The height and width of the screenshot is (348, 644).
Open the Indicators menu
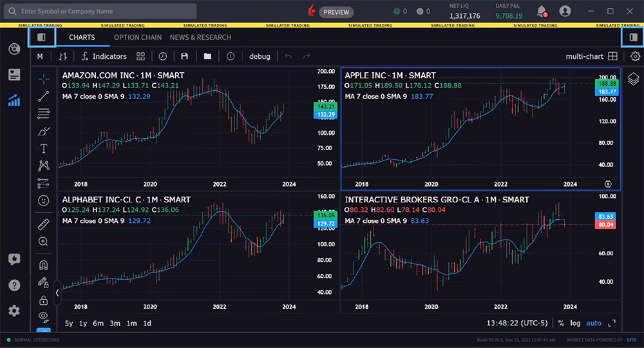tap(104, 57)
